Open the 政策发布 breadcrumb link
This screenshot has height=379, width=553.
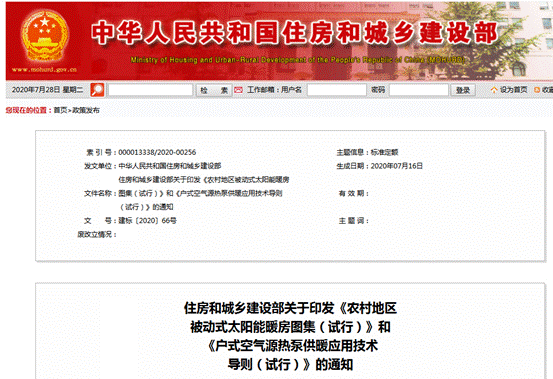[86, 110]
